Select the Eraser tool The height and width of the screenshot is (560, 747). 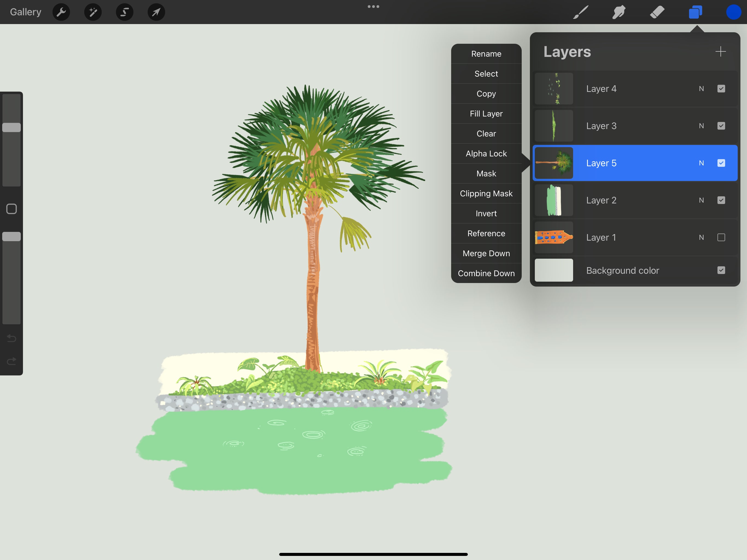point(657,12)
